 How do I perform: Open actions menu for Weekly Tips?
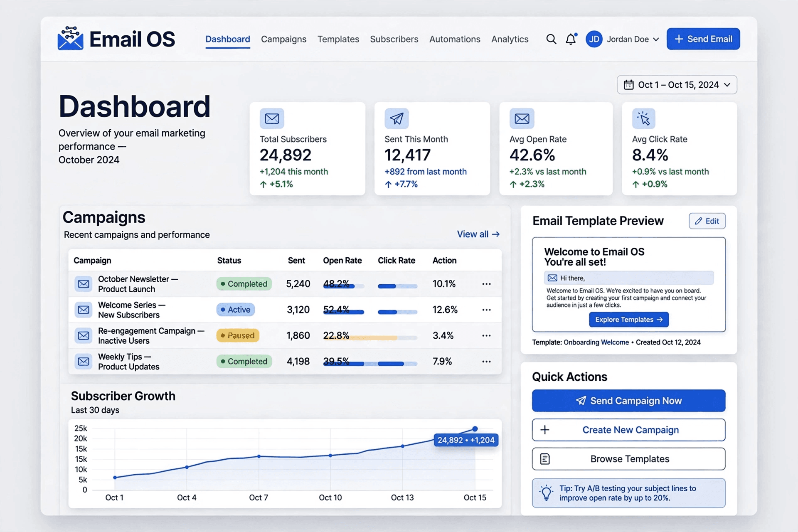point(486,361)
